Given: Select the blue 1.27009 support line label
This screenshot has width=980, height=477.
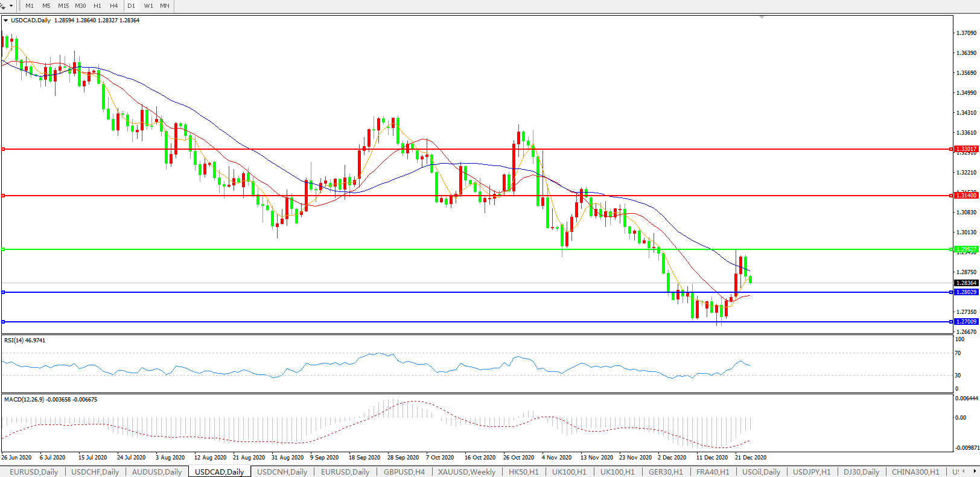Looking at the screenshot, I should [966, 322].
